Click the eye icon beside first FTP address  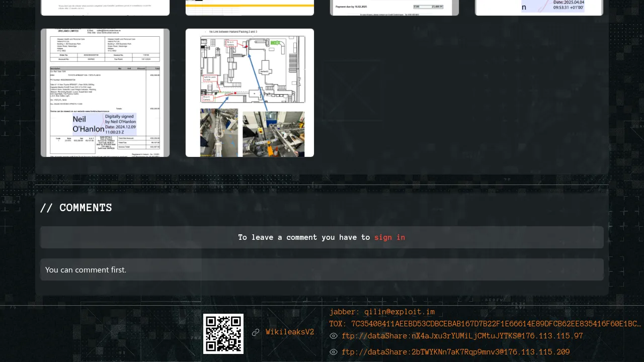[x=334, y=336]
